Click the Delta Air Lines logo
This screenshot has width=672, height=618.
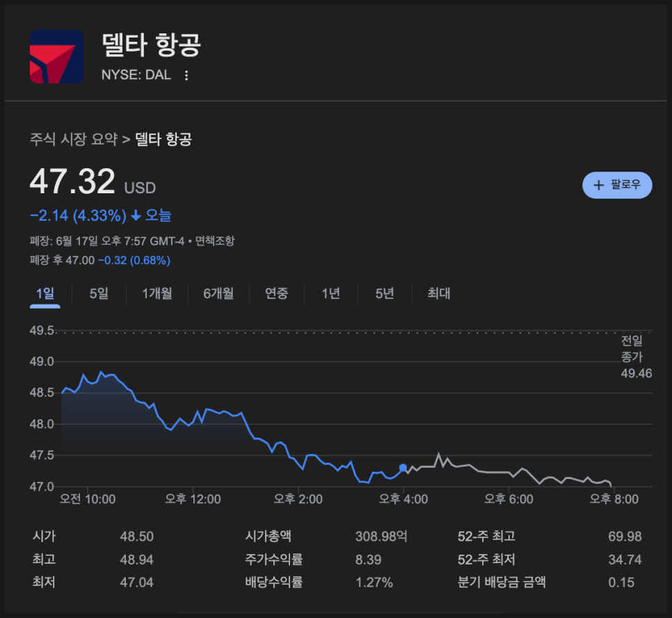[x=56, y=56]
